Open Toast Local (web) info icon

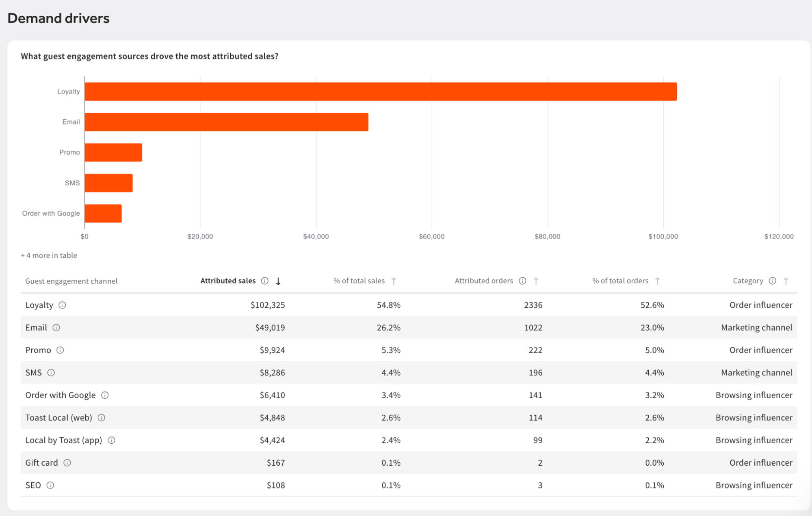[102, 418]
